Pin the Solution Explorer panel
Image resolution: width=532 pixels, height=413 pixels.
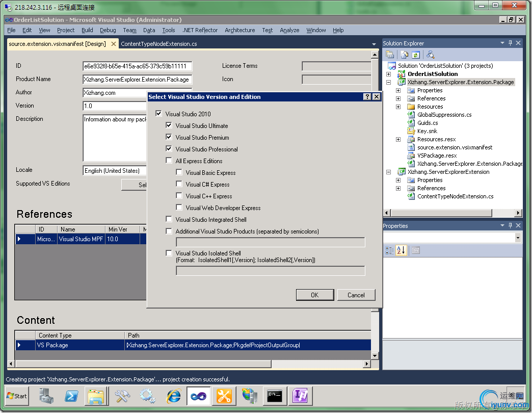(510, 43)
